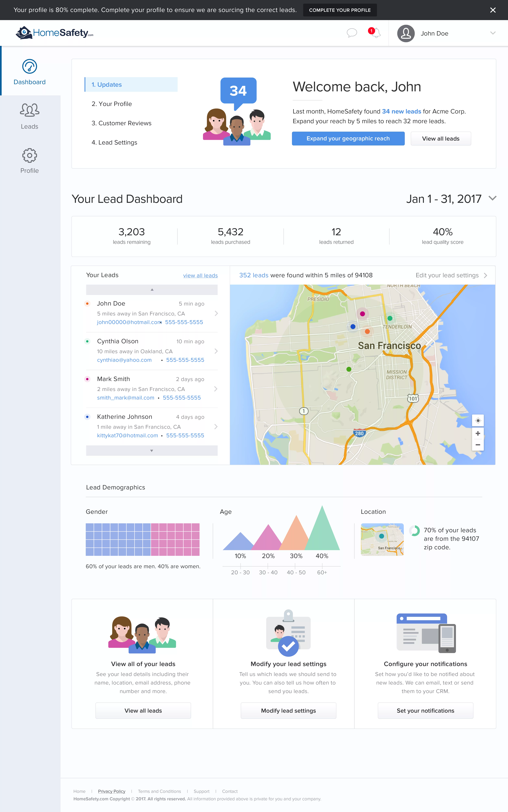
Task: Open the chat messages icon
Action: click(352, 33)
